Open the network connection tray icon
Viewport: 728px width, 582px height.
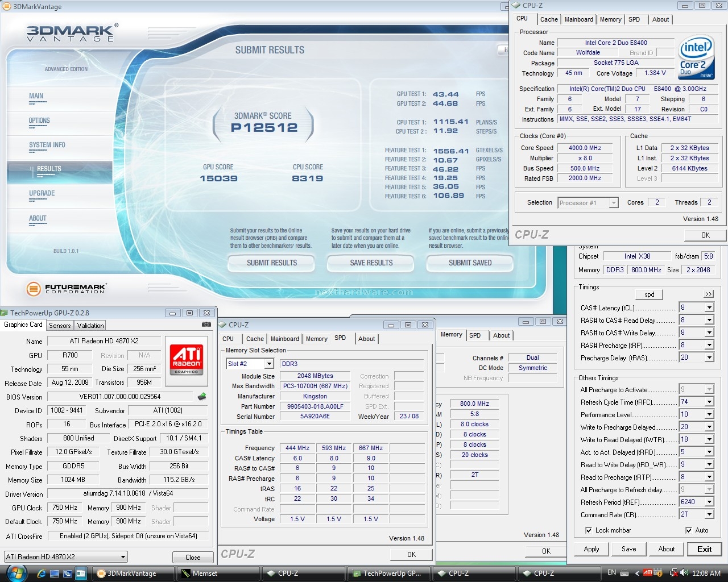click(x=673, y=573)
